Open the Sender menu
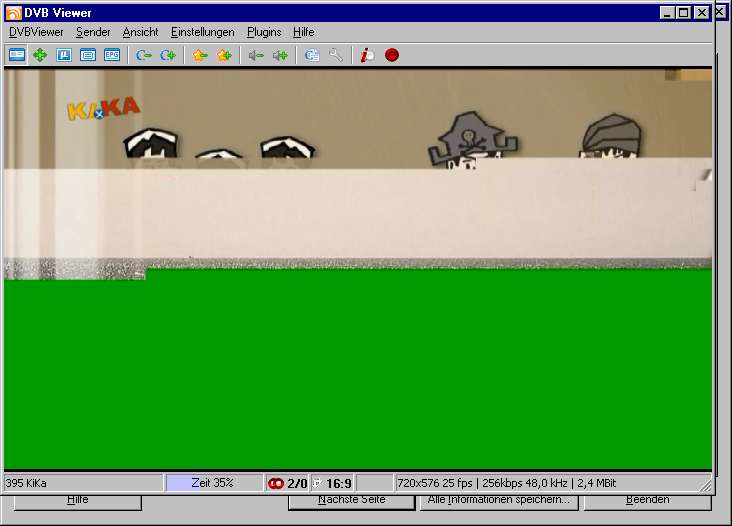This screenshot has height=526, width=732. point(93,32)
